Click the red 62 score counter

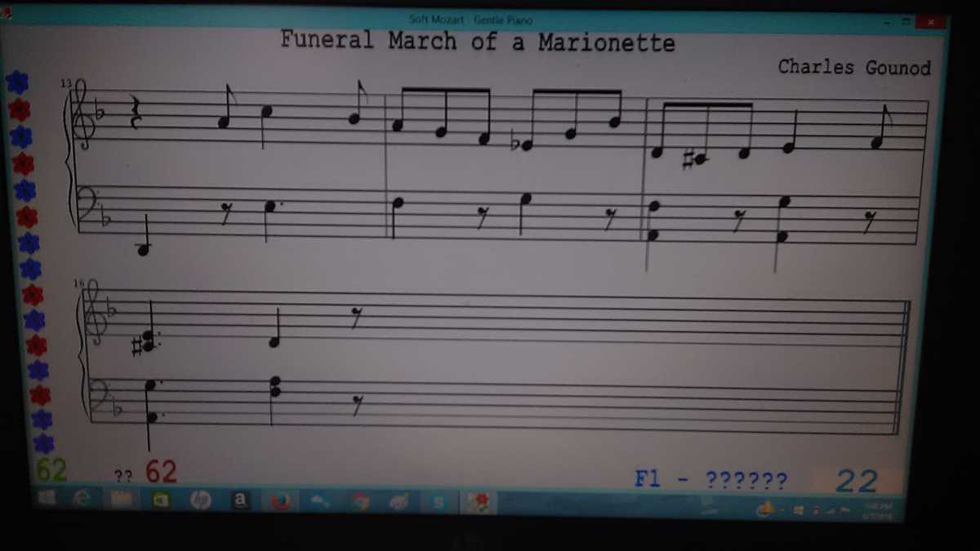point(161,471)
